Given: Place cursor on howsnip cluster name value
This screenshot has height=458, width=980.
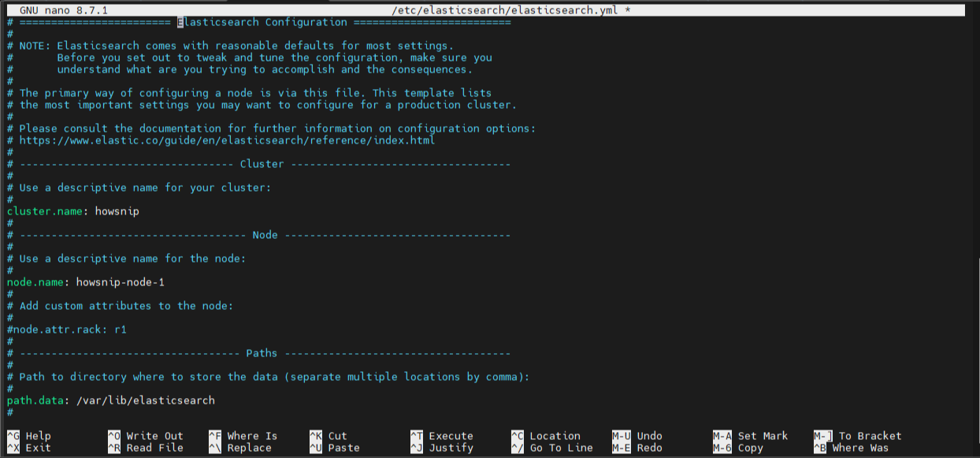Looking at the screenshot, I should pyautogui.click(x=117, y=211).
